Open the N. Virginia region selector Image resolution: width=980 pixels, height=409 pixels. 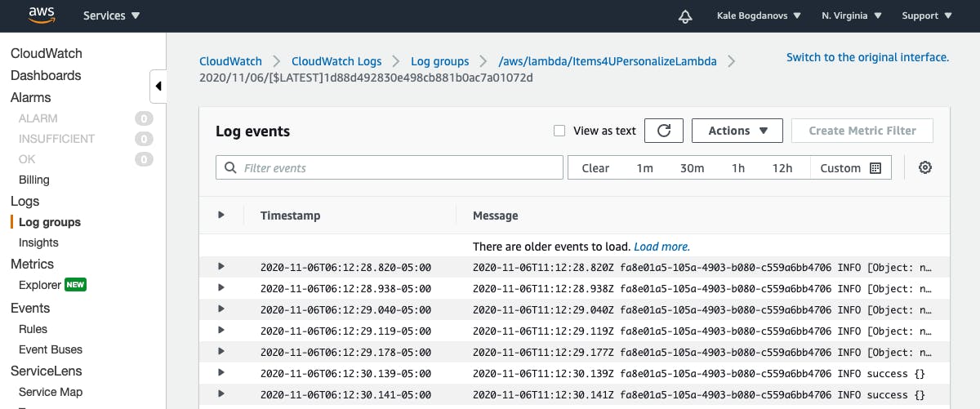coord(852,16)
